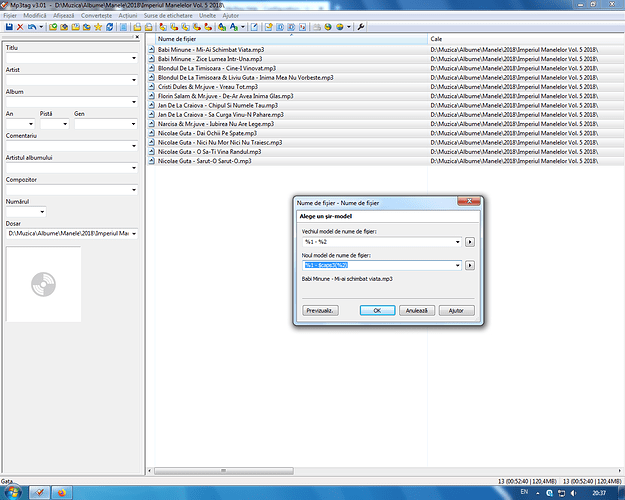Expand the Album field dropdown
The width and height of the screenshot is (625, 500).
(x=134, y=102)
